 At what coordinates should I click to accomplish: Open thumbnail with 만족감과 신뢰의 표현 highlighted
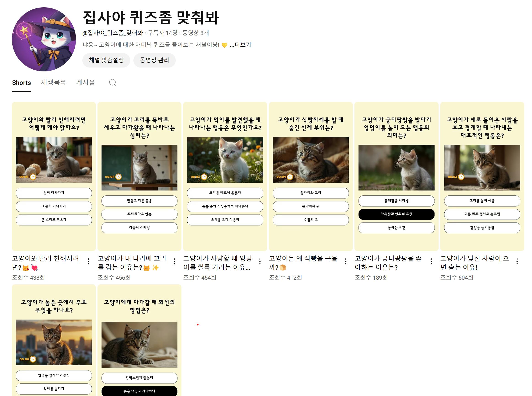coord(396,176)
